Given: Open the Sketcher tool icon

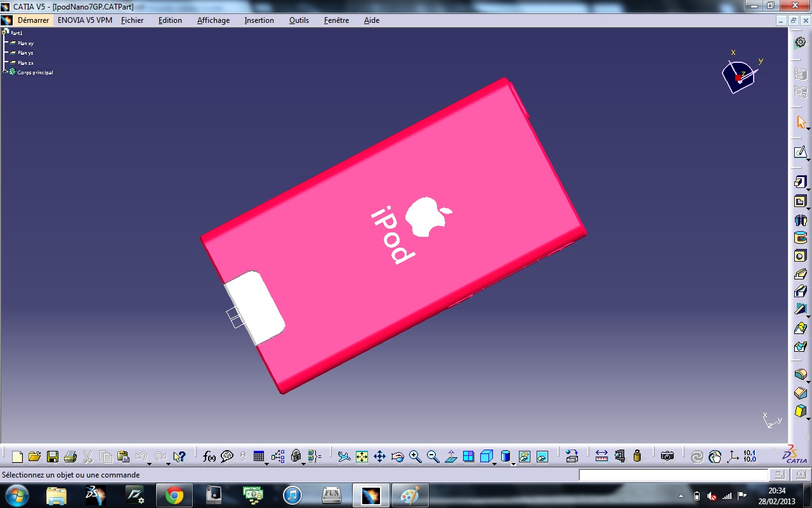Looking at the screenshot, I should [x=801, y=152].
